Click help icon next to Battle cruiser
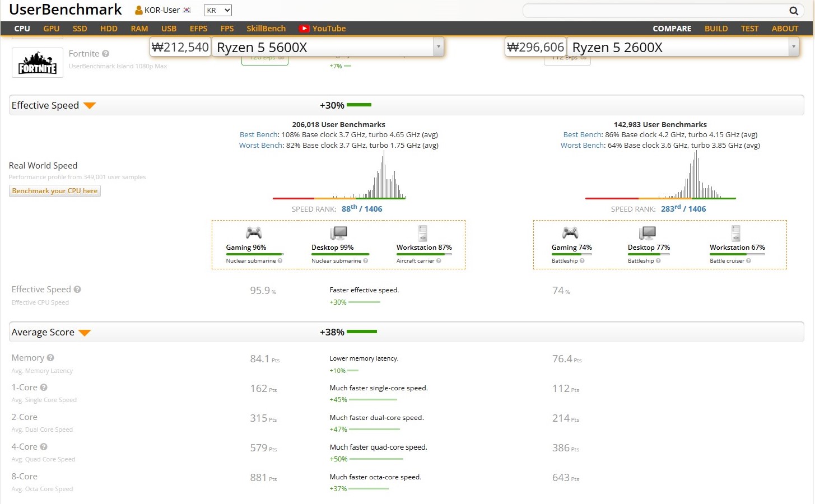The image size is (815, 504). [x=748, y=261]
